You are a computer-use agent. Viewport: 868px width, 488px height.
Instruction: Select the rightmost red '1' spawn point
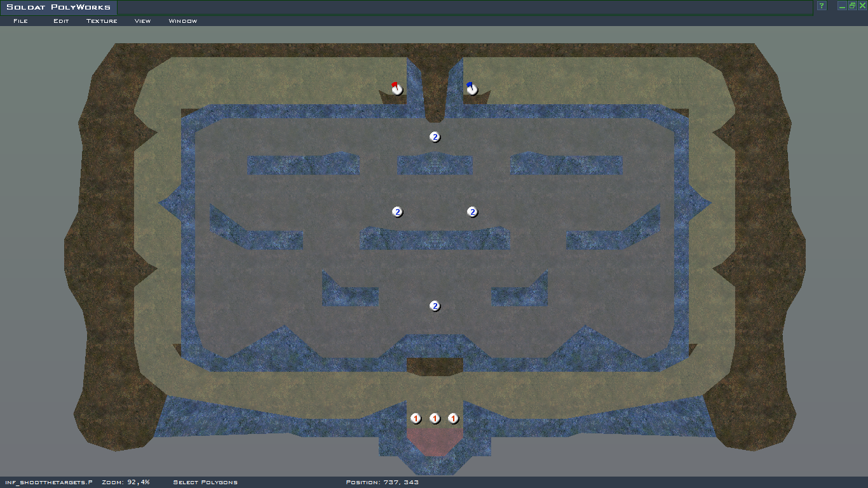[453, 418]
